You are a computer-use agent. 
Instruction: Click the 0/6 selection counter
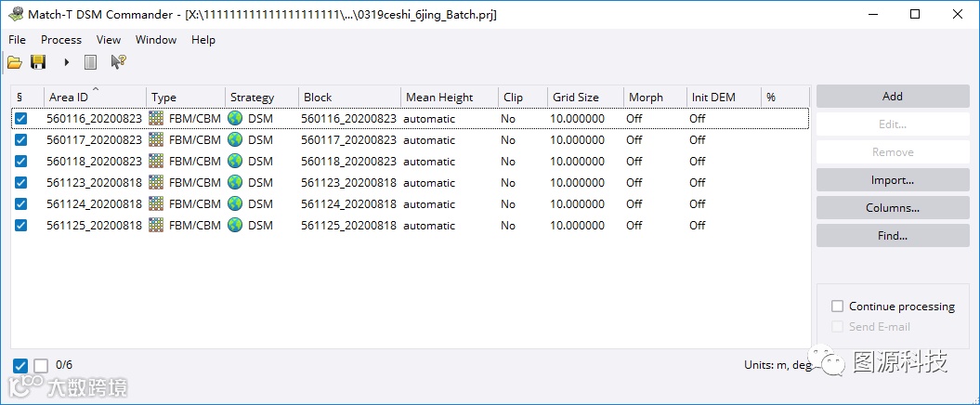point(64,365)
